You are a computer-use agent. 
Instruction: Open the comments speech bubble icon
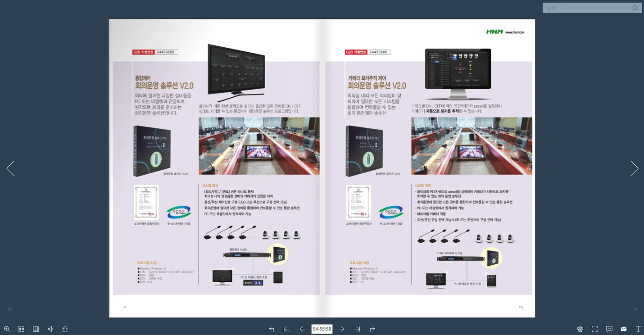(x=609, y=329)
